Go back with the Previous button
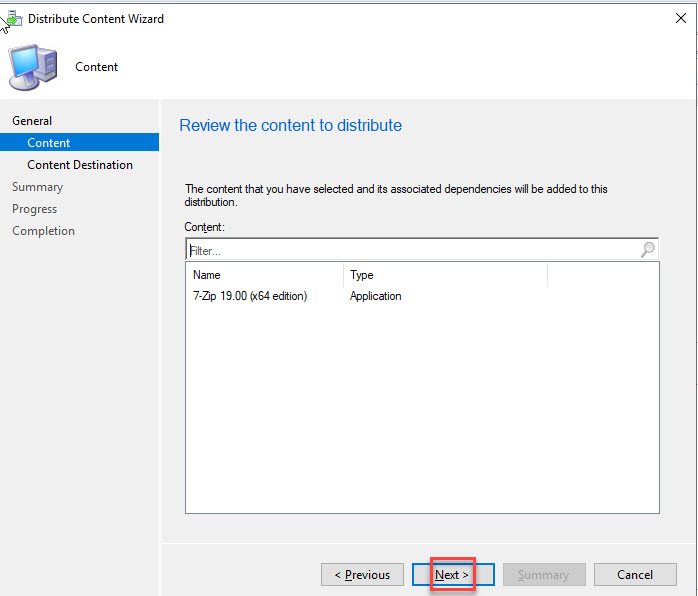 [362, 575]
